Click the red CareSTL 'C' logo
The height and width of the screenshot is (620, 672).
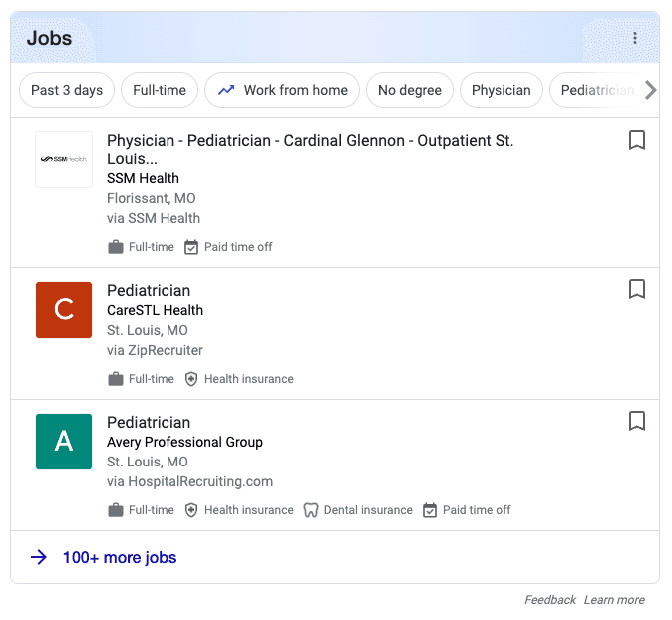[64, 310]
